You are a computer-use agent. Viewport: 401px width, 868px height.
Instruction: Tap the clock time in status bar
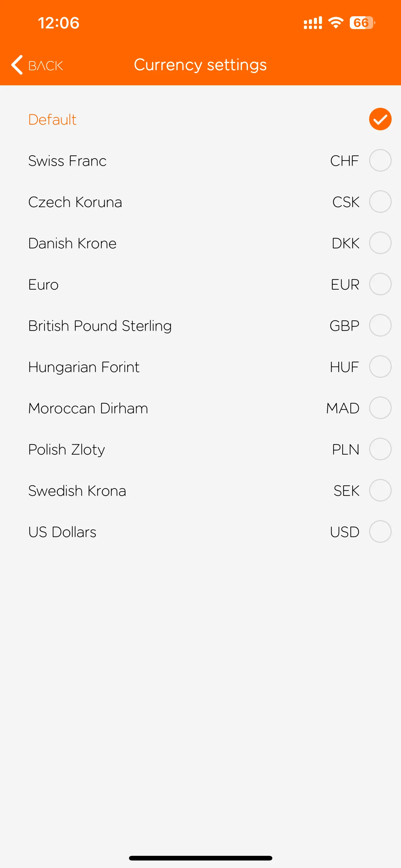coord(59,23)
